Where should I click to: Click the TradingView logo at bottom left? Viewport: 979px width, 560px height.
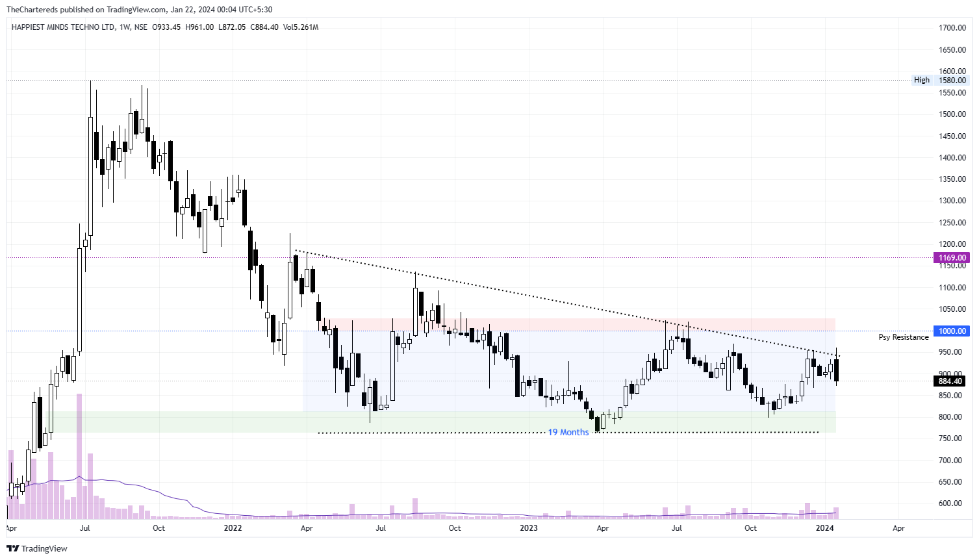36,548
